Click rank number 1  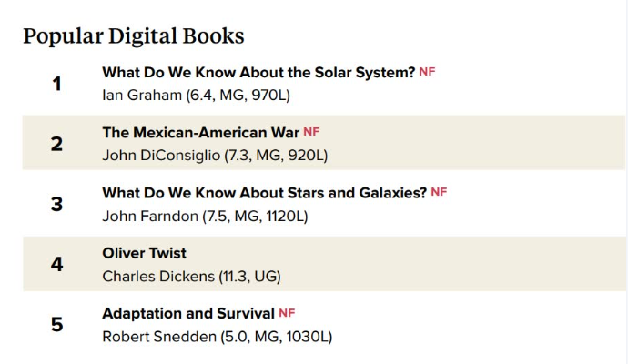(56, 84)
